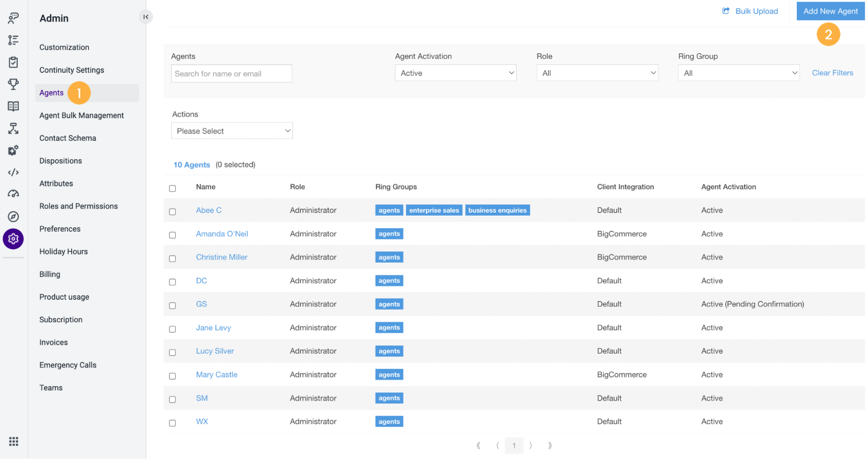Click the Add New Agent button
This screenshot has height=459, width=868.
pyautogui.click(x=830, y=11)
